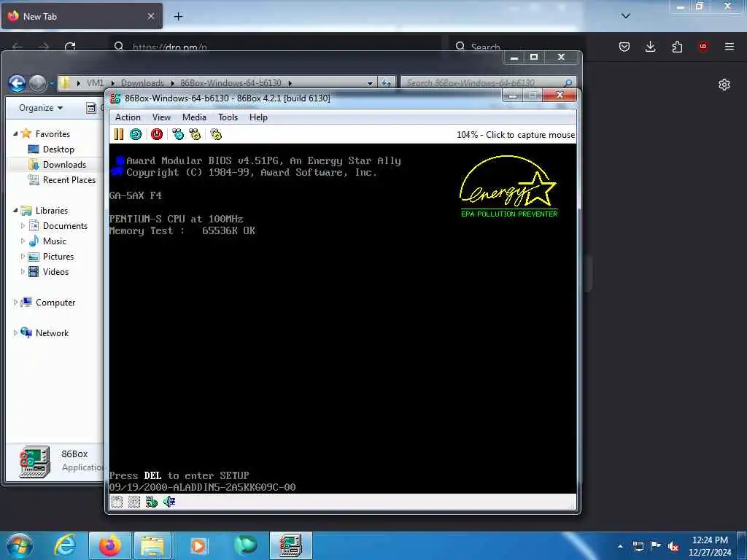Expand the Documents library node

23,226
